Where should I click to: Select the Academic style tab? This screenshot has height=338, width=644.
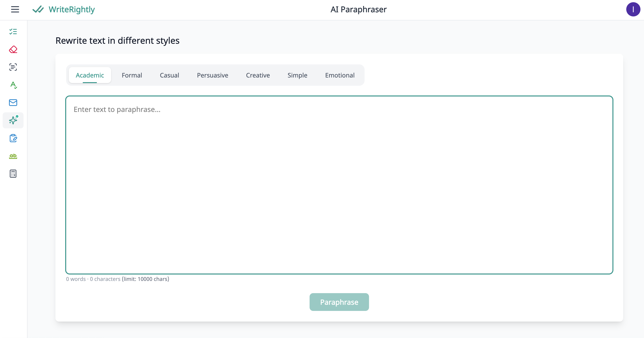pyautogui.click(x=90, y=75)
